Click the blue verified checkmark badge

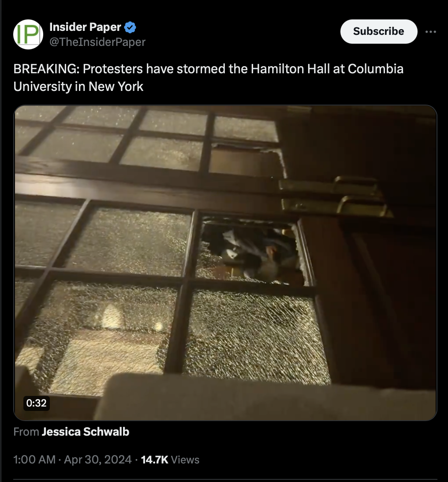130,27
